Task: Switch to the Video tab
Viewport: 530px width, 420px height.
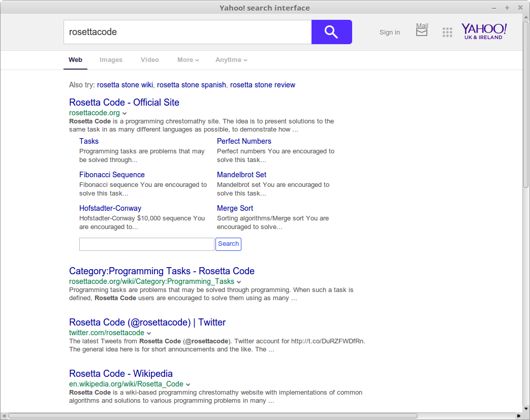Action: (150, 60)
